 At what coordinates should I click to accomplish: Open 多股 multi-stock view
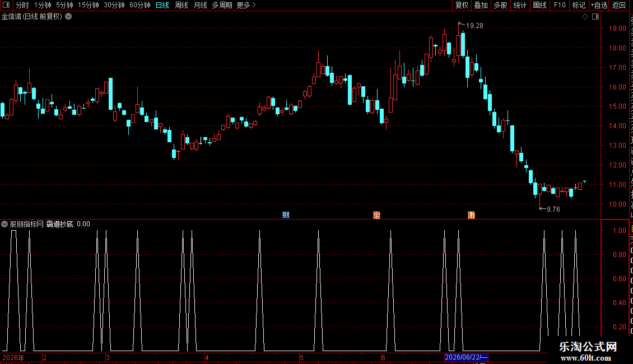(x=501, y=5)
